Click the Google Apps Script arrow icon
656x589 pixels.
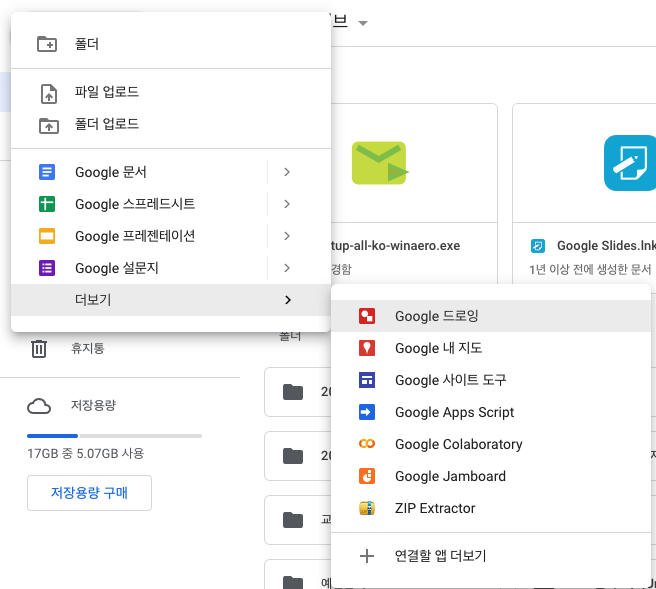click(367, 412)
